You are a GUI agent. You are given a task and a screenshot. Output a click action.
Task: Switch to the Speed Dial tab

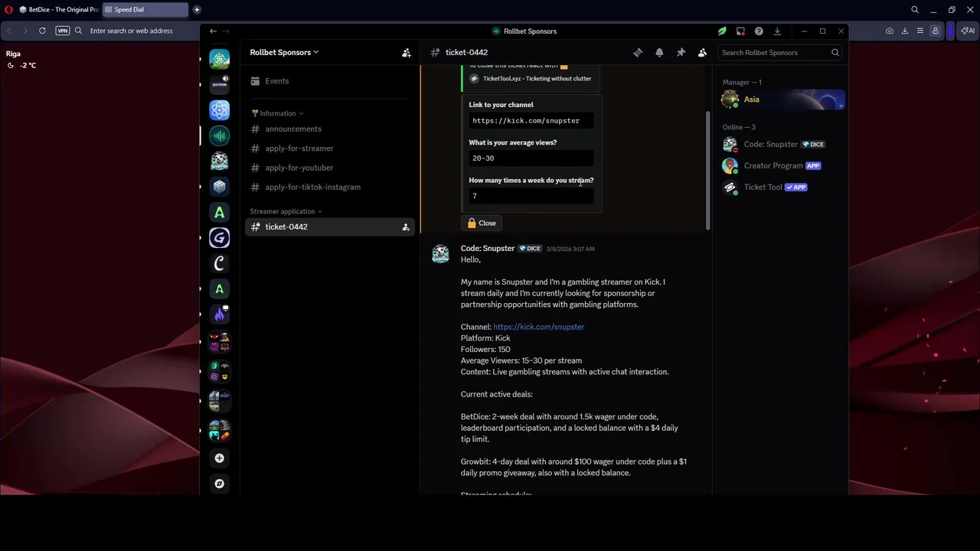145,10
